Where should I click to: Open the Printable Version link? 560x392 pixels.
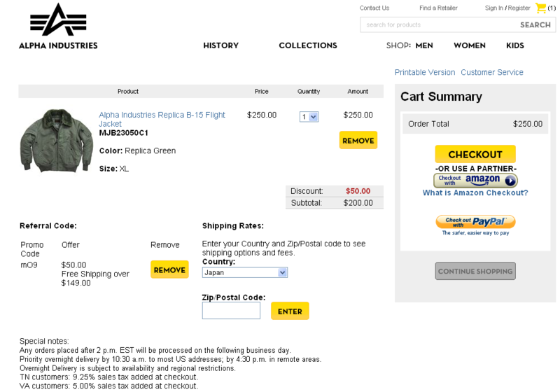click(425, 72)
